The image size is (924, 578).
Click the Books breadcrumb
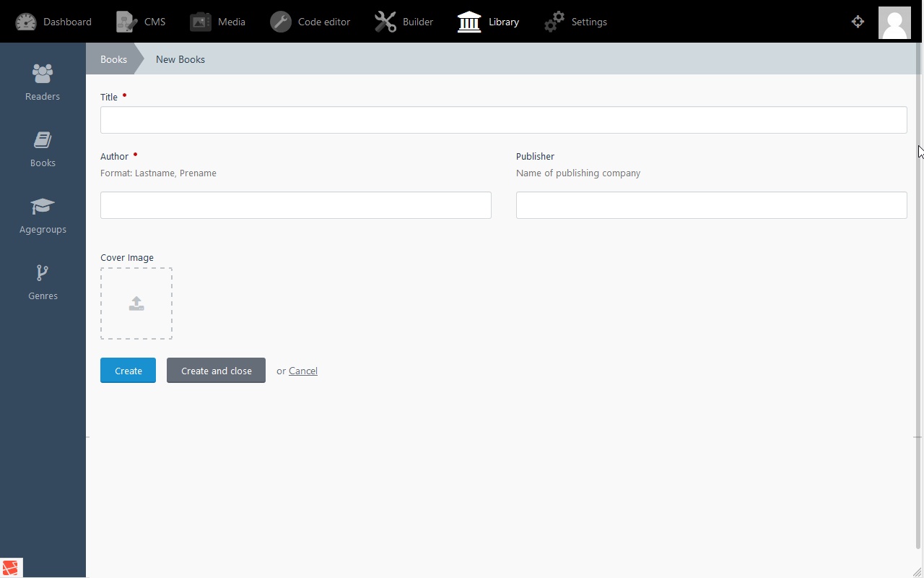coord(113,59)
